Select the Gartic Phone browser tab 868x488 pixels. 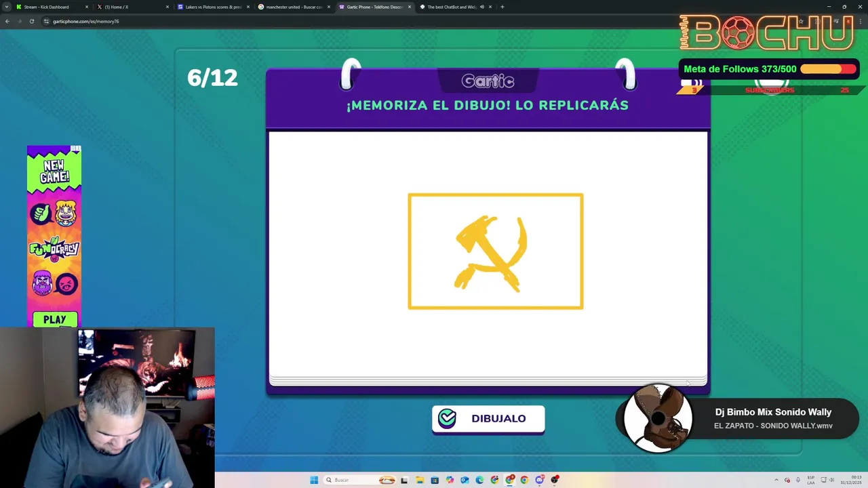(x=374, y=7)
